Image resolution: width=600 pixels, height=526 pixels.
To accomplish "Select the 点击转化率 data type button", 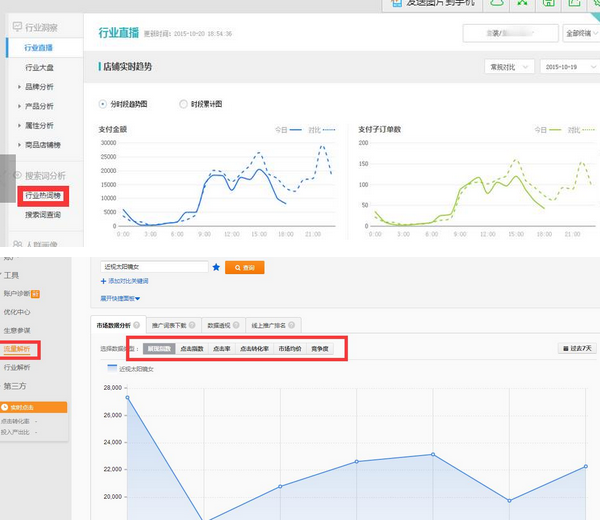I will (254, 348).
